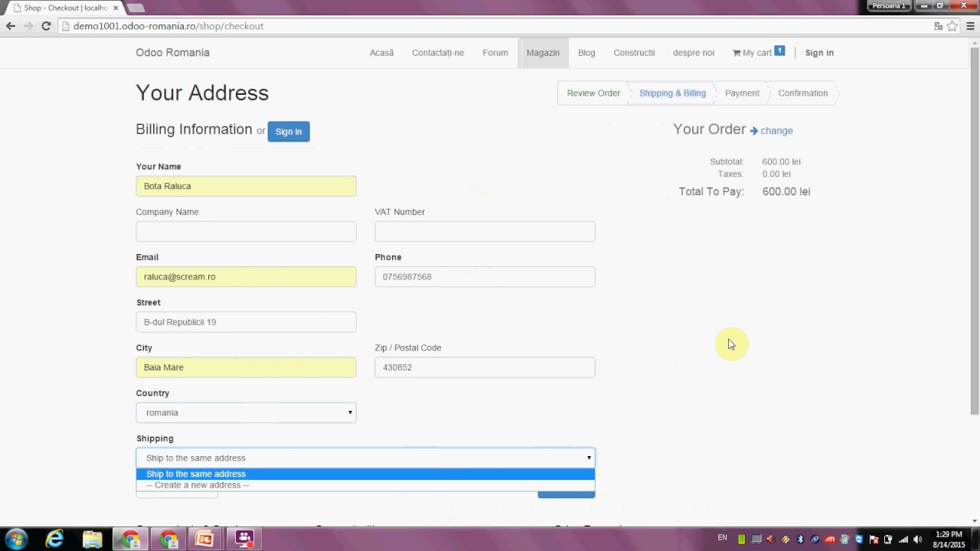Viewport: 980px width, 551px height.
Task: Open the Windows Start menu
Action: click(x=16, y=539)
